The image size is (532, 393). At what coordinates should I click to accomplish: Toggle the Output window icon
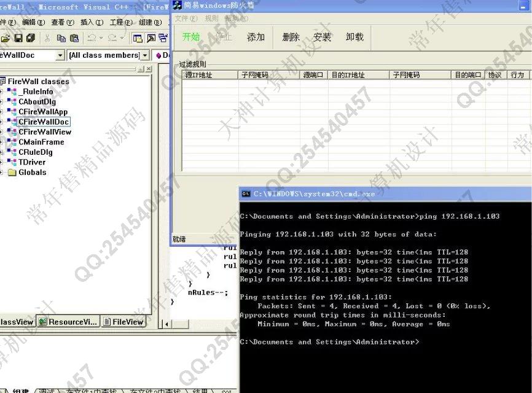[x=151, y=38]
